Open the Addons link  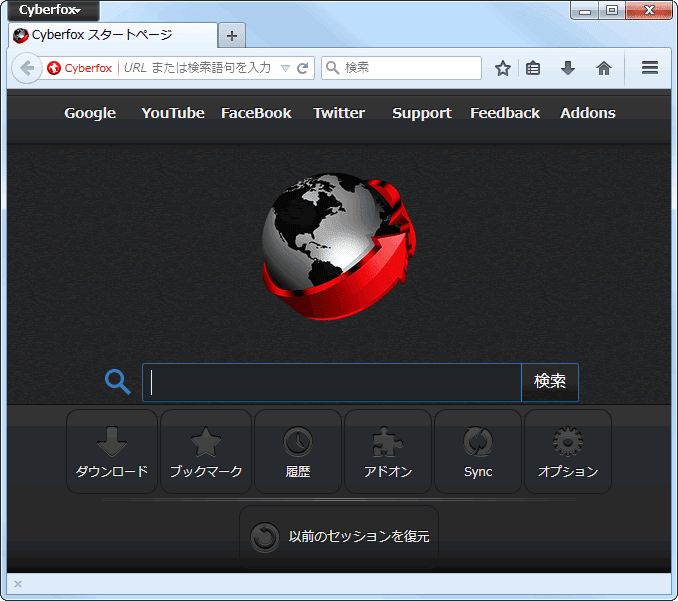click(x=588, y=113)
